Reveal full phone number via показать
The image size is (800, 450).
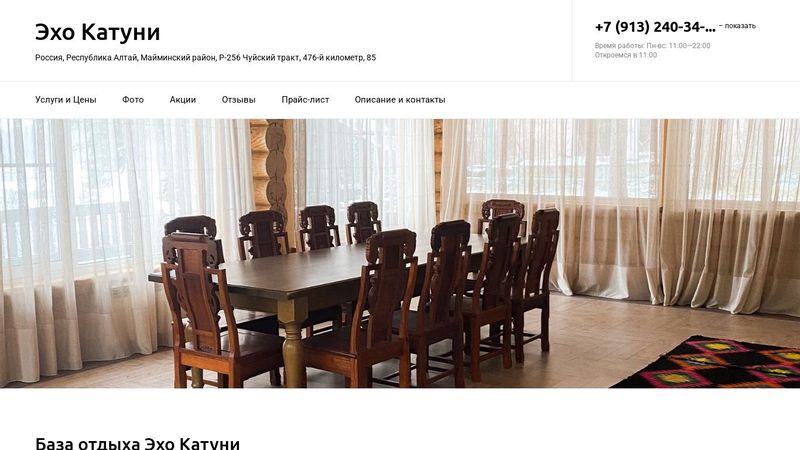click(737, 26)
